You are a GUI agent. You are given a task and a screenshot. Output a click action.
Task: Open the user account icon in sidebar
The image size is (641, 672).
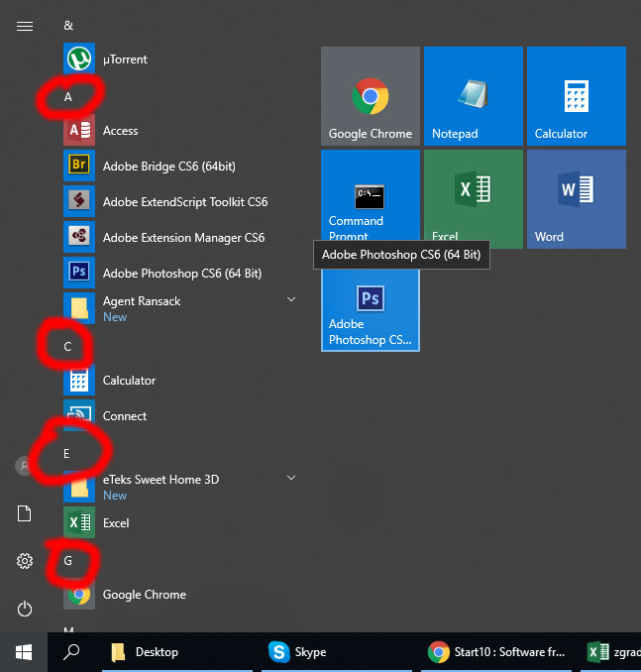point(24,466)
